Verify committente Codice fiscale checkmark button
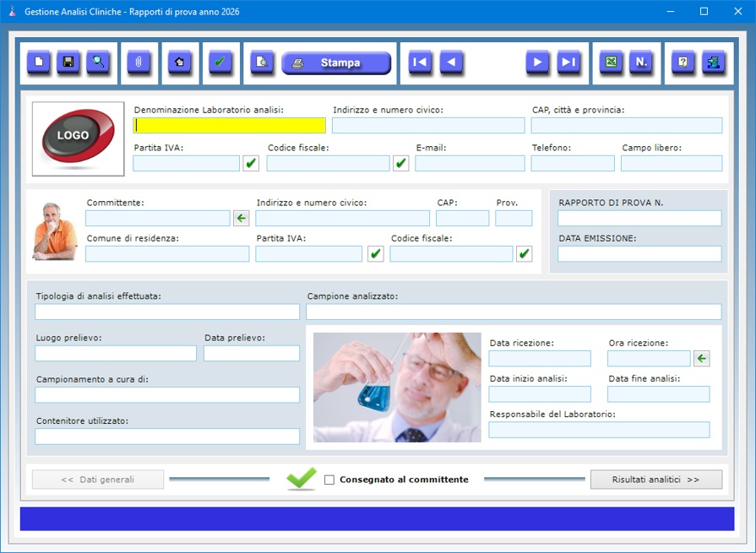Viewport: 756px width, 553px height. pyautogui.click(x=524, y=254)
